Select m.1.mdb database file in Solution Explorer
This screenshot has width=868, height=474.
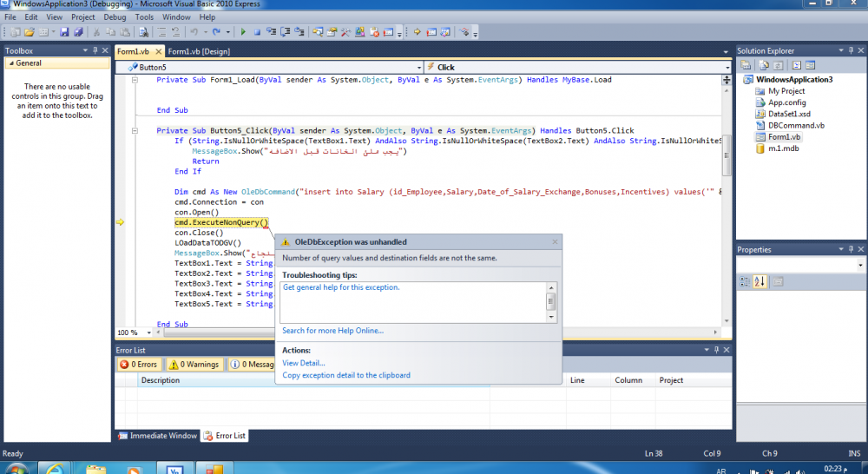(783, 148)
